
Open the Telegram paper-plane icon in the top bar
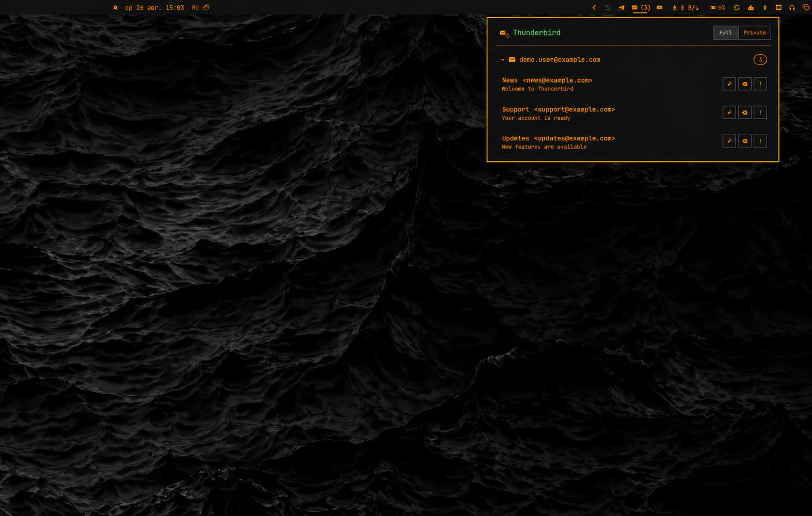point(622,8)
